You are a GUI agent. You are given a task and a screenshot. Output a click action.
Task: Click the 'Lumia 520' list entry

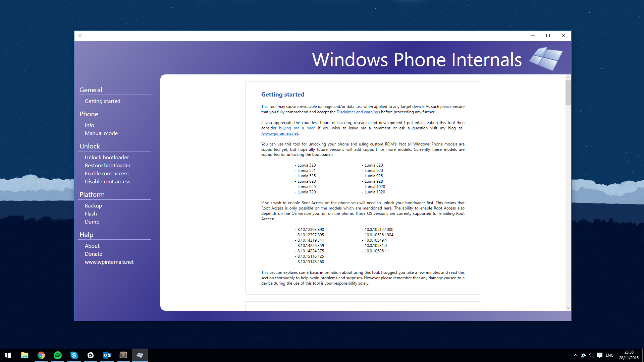[306, 165]
